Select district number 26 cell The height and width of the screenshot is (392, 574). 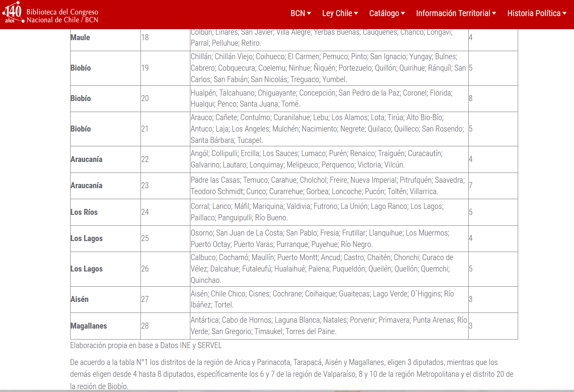point(165,269)
